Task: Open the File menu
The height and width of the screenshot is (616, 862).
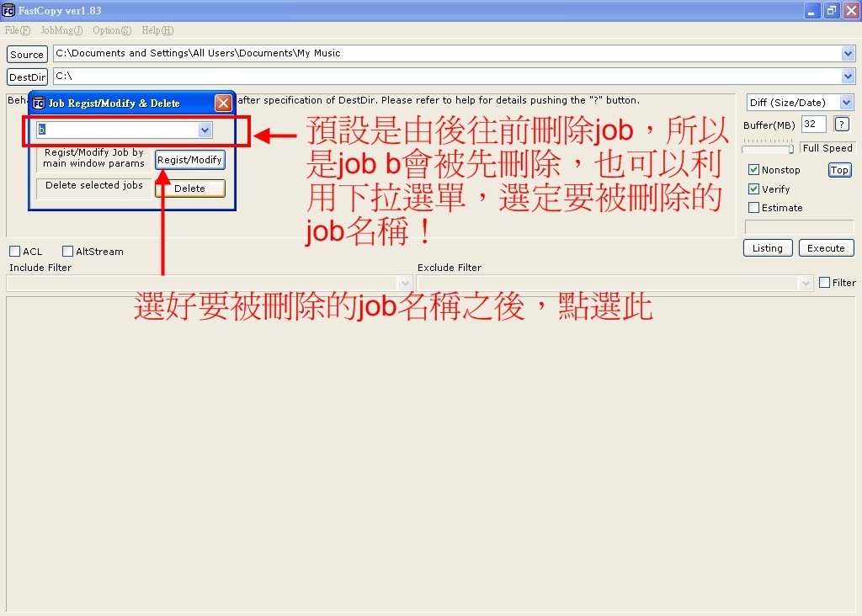Action: click(x=18, y=30)
